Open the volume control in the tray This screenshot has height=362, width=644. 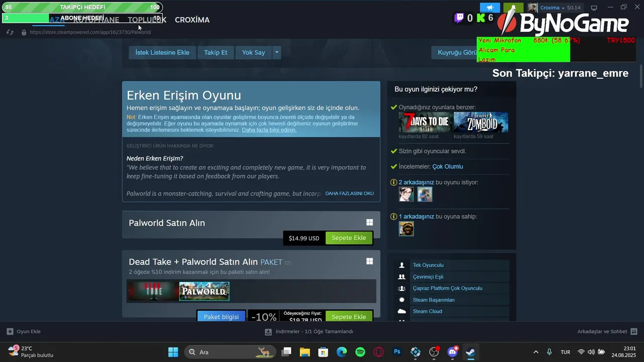(591, 352)
